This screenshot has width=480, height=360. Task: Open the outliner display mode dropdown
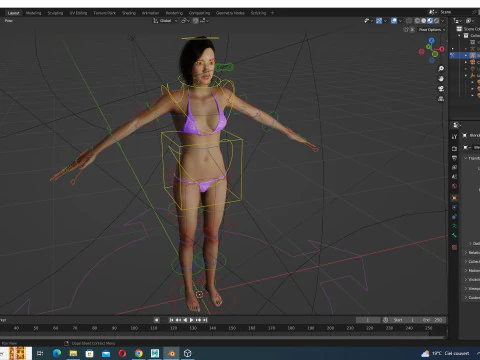coord(457,21)
